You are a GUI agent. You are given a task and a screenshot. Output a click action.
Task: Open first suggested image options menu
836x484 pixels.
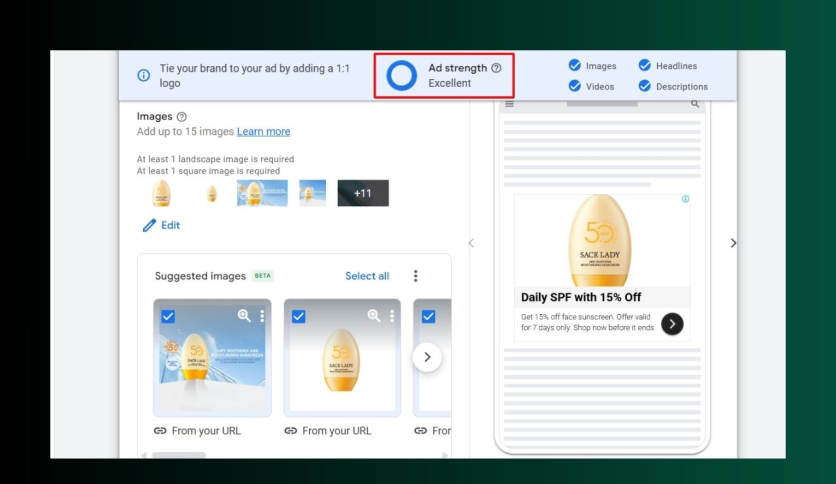pyautogui.click(x=262, y=316)
